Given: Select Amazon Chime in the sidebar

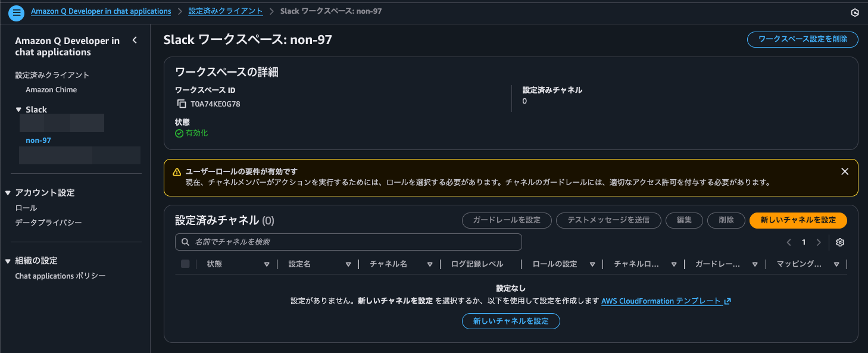Looking at the screenshot, I should coord(50,89).
